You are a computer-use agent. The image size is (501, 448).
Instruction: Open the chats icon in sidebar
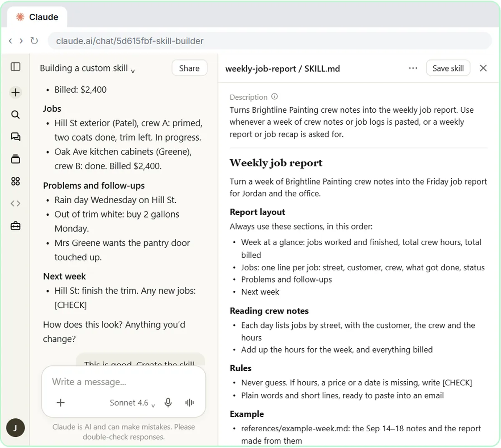click(15, 137)
